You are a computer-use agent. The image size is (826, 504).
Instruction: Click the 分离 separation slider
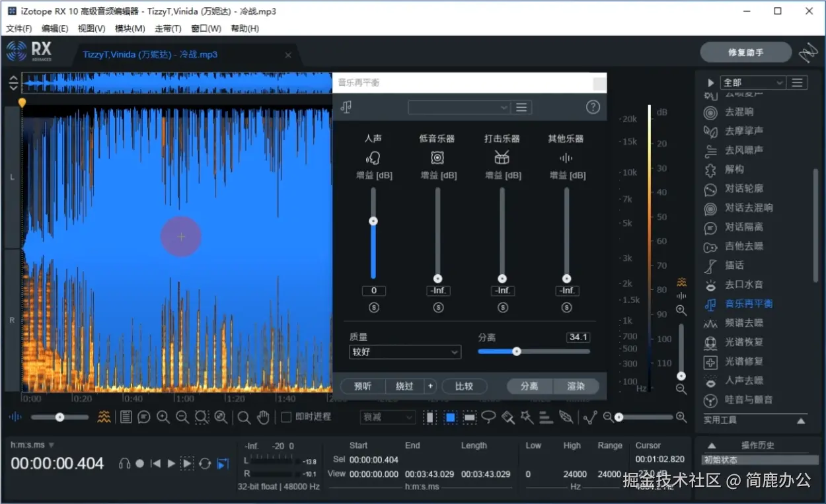tap(517, 351)
